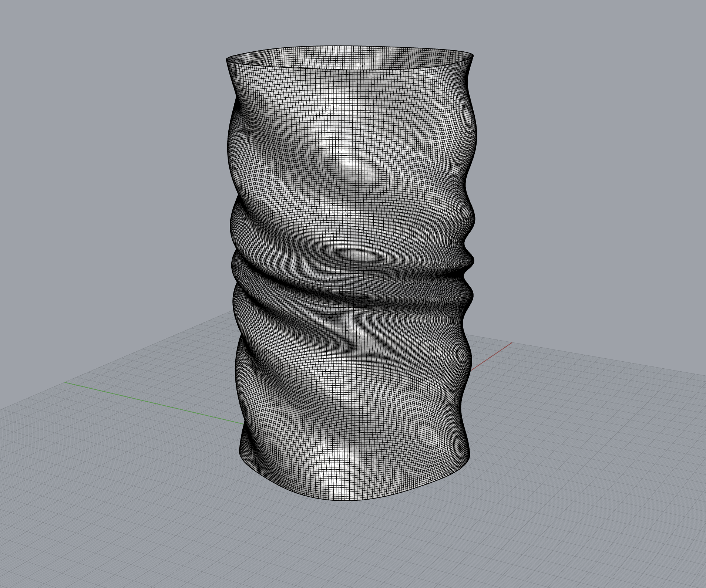Select the wavy cylinder mesh object
Screen dimensions: 706x588
click(352, 259)
